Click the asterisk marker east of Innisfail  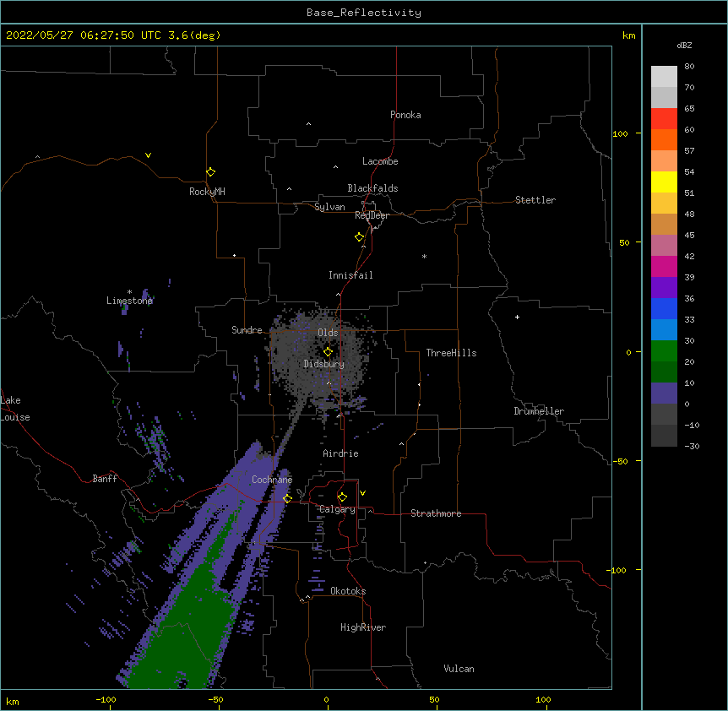tap(424, 256)
